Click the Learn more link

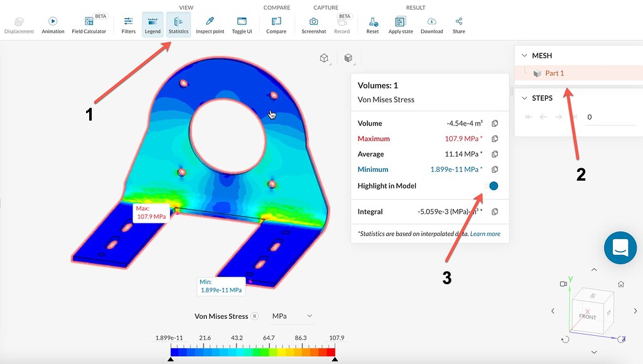tap(485, 234)
